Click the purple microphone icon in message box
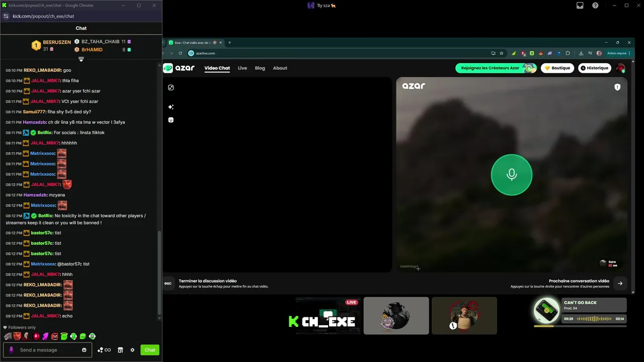This screenshot has width=644, height=362. click(12, 350)
